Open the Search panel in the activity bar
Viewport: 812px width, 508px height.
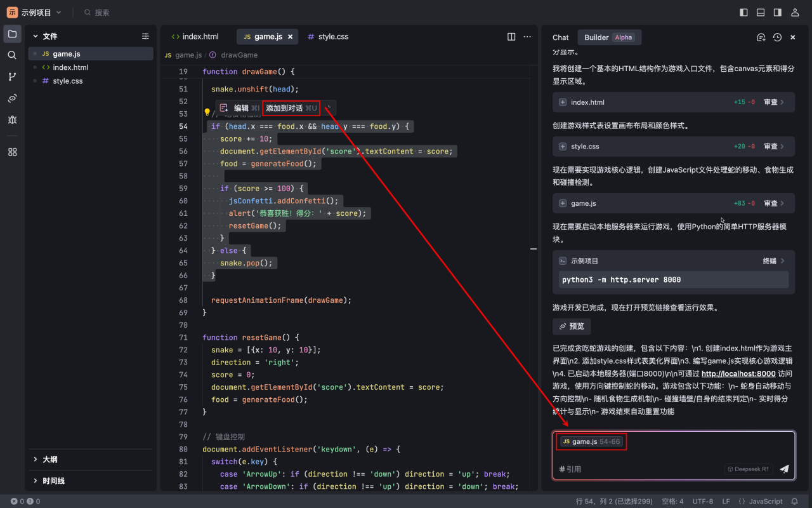[12, 55]
